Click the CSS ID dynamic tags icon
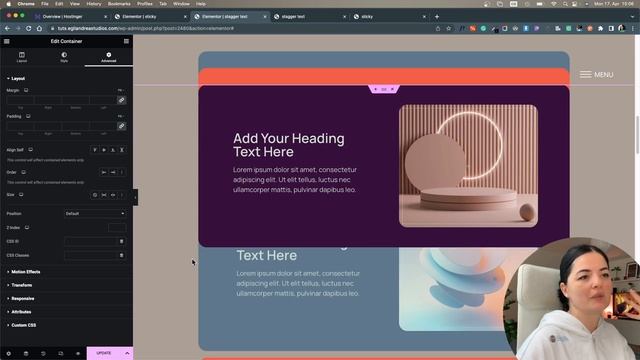640x360 pixels. point(121,242)
